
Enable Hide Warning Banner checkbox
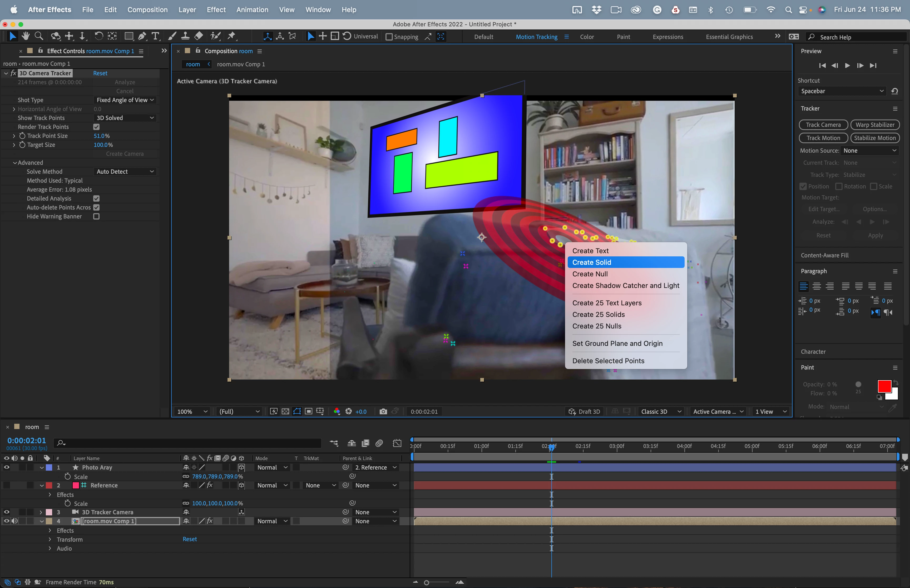tap(96, 217)
